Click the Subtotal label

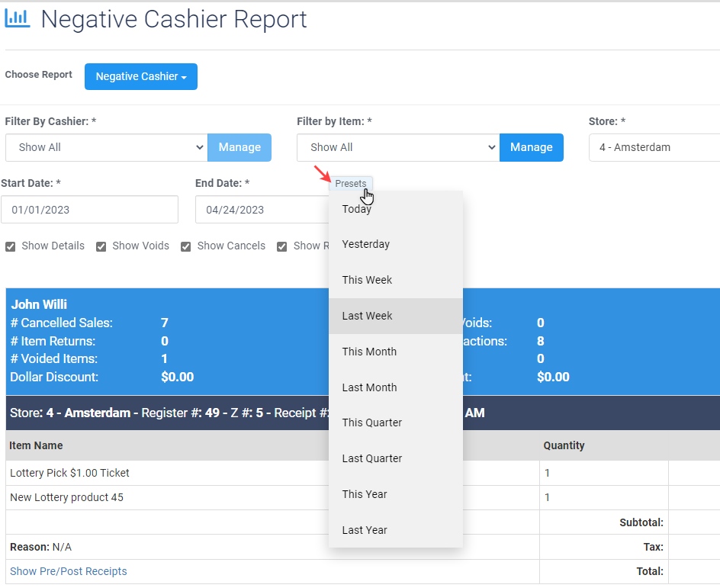pos(641,523)
